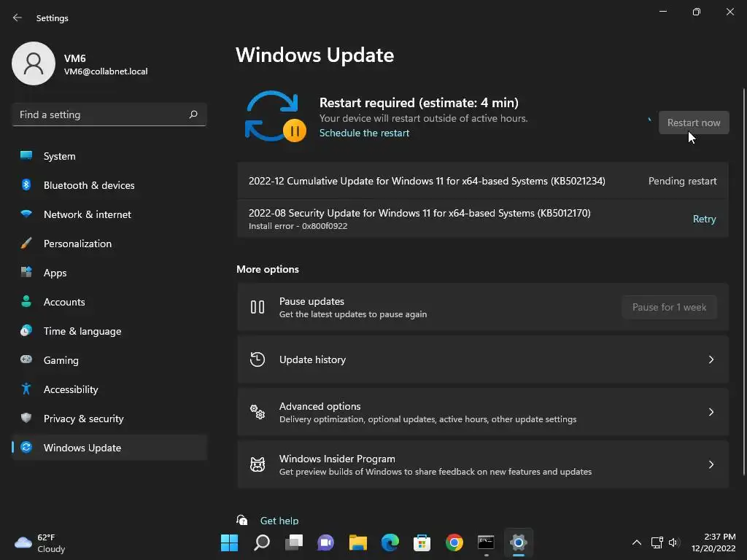
Task: Restore down the Settings window
Action: point(696,12)
